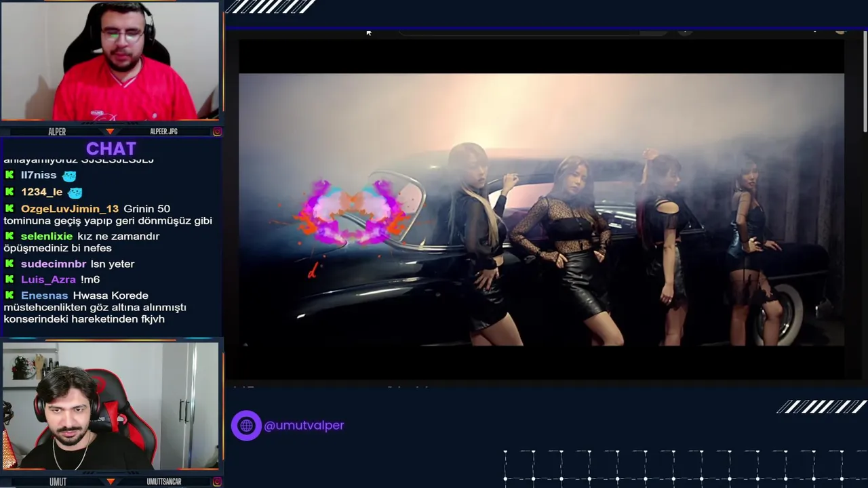Select the username ll7niss in chat
The height and width of the screenshot is (488, 868).
39,175
